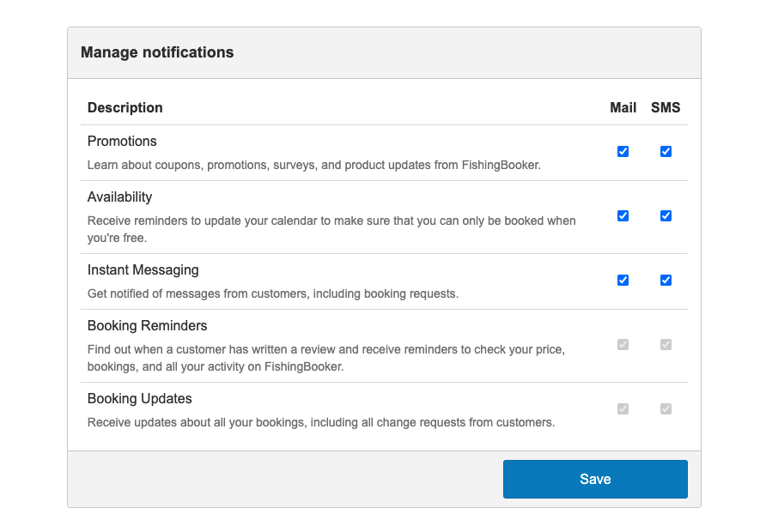760x532 pixels.
Task: Click the Manage notifications heading
Action: coord(156,52)
